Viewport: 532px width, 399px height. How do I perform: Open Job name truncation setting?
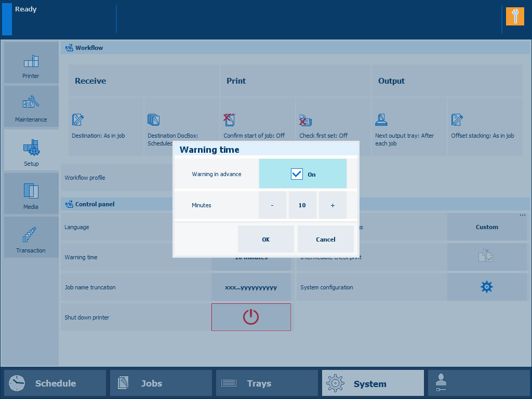(x=251, y=287)
